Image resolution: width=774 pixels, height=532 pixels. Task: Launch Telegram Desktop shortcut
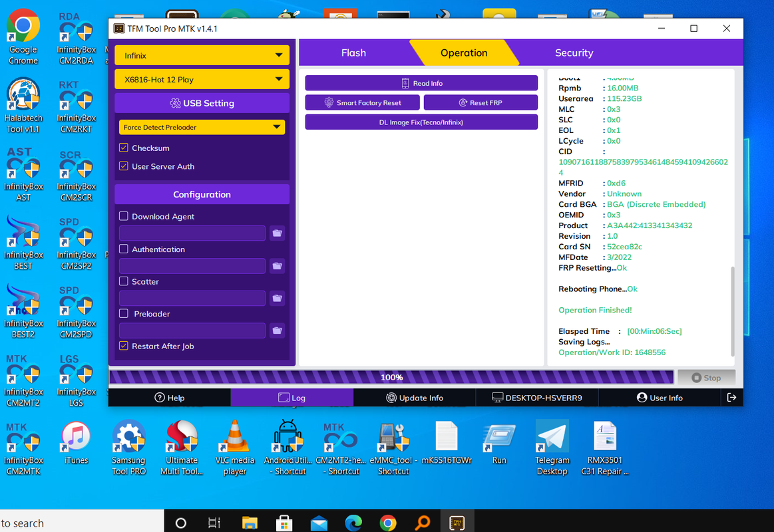pos(552,448)
